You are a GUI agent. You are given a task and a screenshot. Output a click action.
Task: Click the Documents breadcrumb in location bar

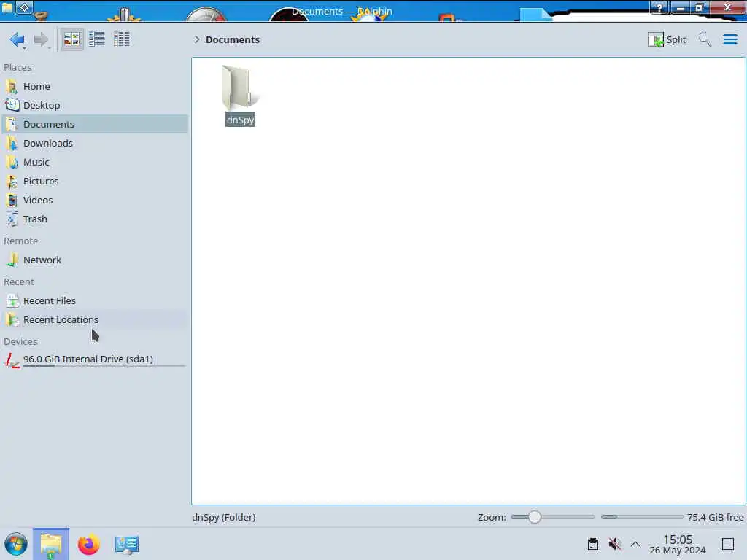click(x=233, y=39)
